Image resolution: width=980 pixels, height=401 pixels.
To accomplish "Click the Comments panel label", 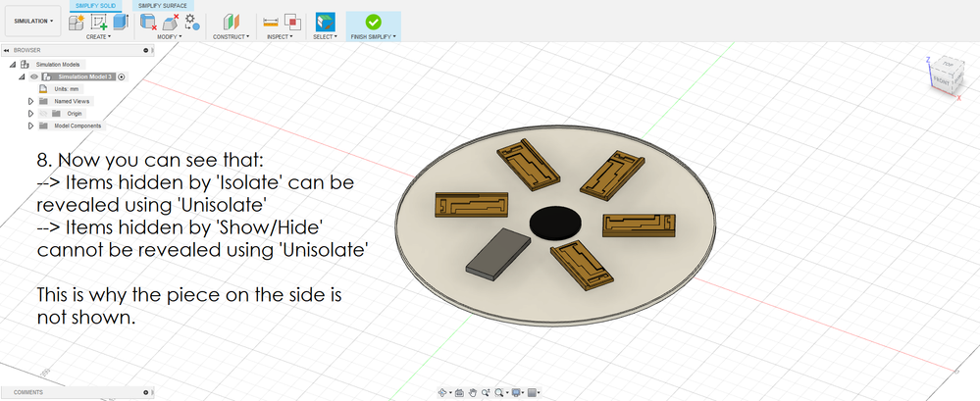I will click(28, 392).
